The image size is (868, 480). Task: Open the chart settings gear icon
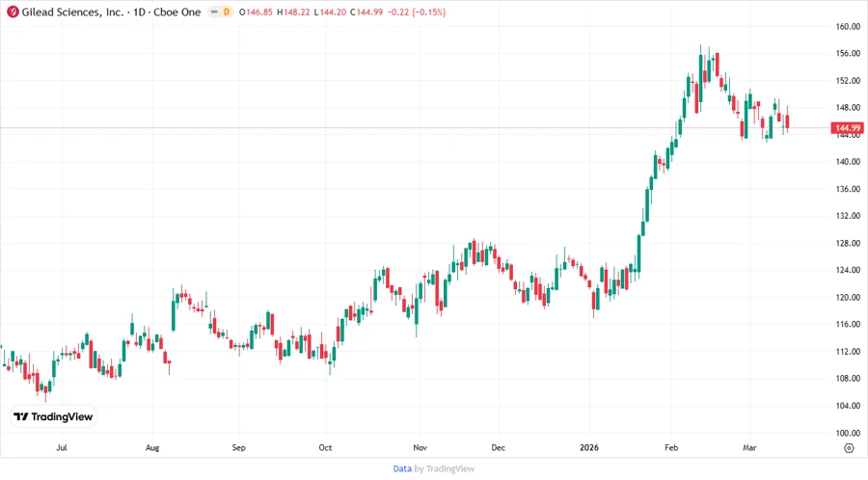[849, 448]
